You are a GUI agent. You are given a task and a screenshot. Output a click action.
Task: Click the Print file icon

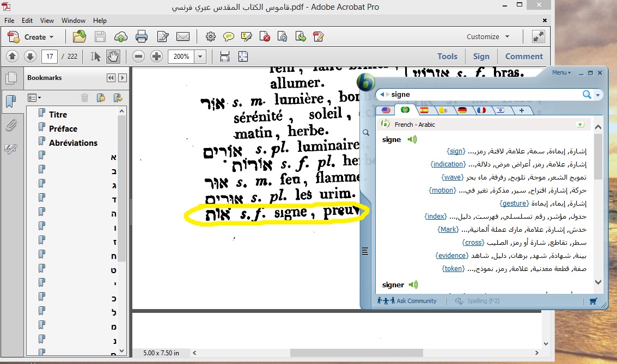(142, 37)
